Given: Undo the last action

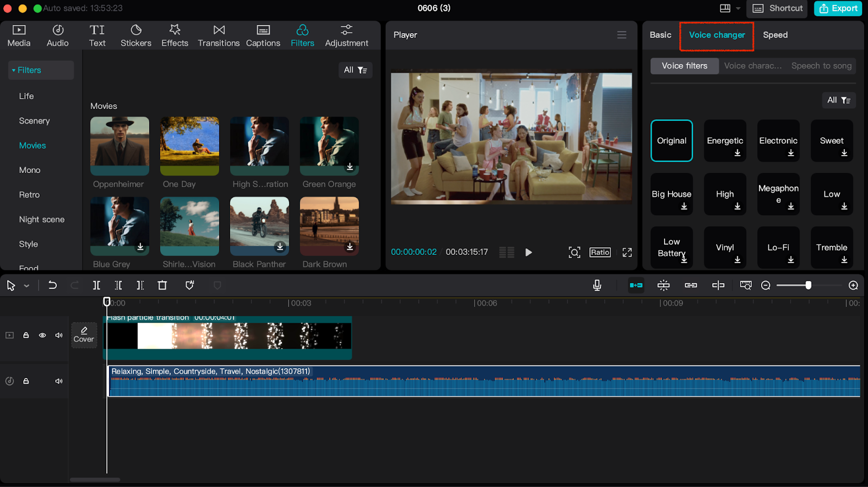Looking at the screenshot, I should (53, 285).
